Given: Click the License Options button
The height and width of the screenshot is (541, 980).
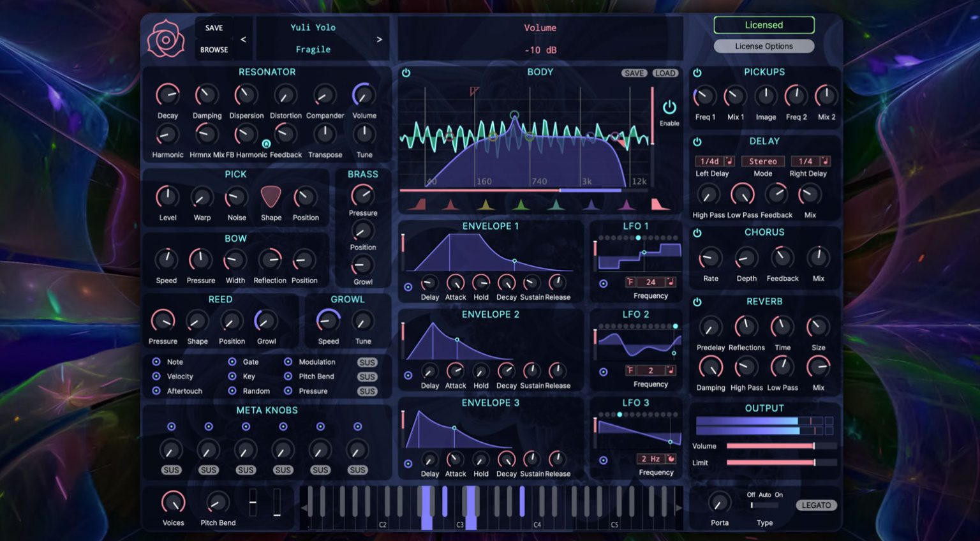Looking at the screenshot, I should (x=764, y=47).
